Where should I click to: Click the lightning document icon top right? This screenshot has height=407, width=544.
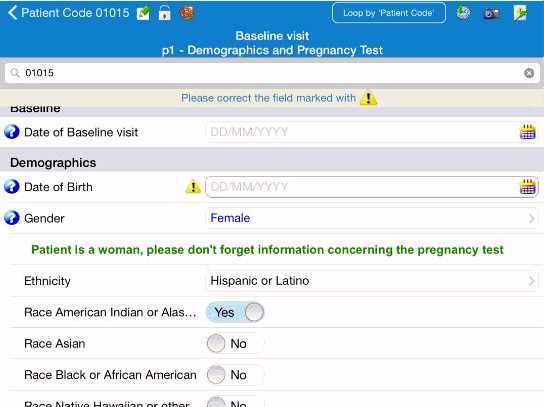[x=520, y=13]
